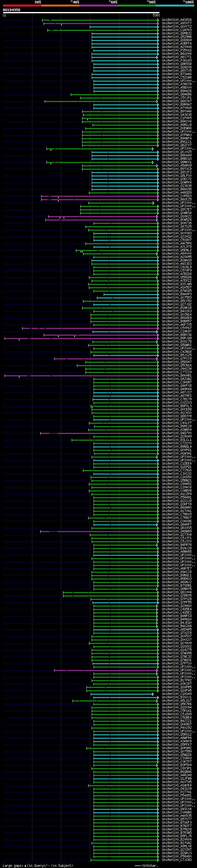
Task: Click the label UniRef100_Q4D7V0
Action: pyautogui.click(x=176, y=433)
